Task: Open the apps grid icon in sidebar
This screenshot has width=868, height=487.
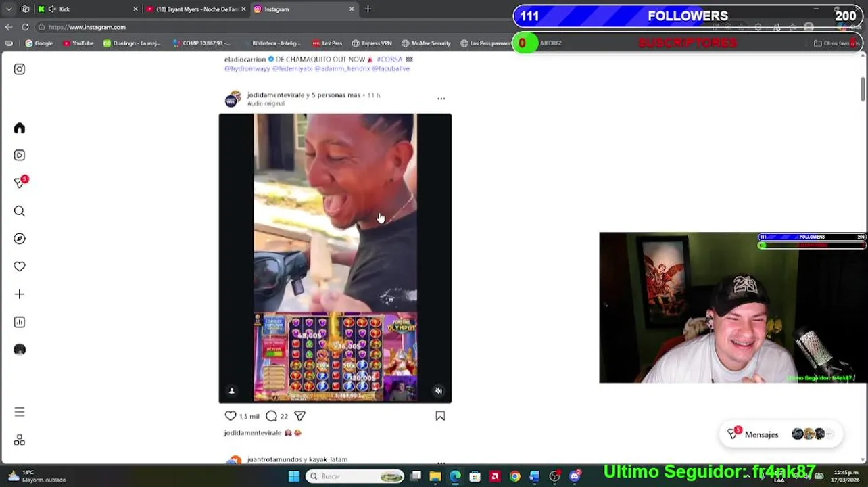Action: click(x=20, y=440)
